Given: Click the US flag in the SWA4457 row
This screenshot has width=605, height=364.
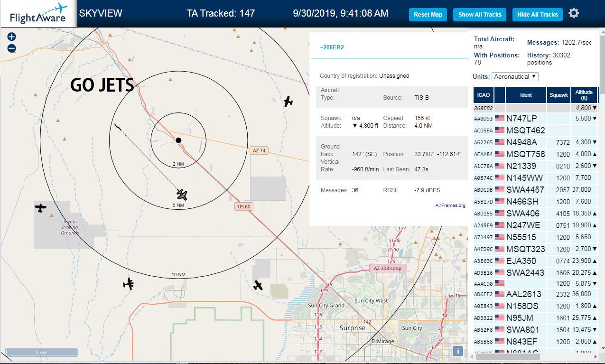Looking at the screenshot, I should (x=499, y=190).
